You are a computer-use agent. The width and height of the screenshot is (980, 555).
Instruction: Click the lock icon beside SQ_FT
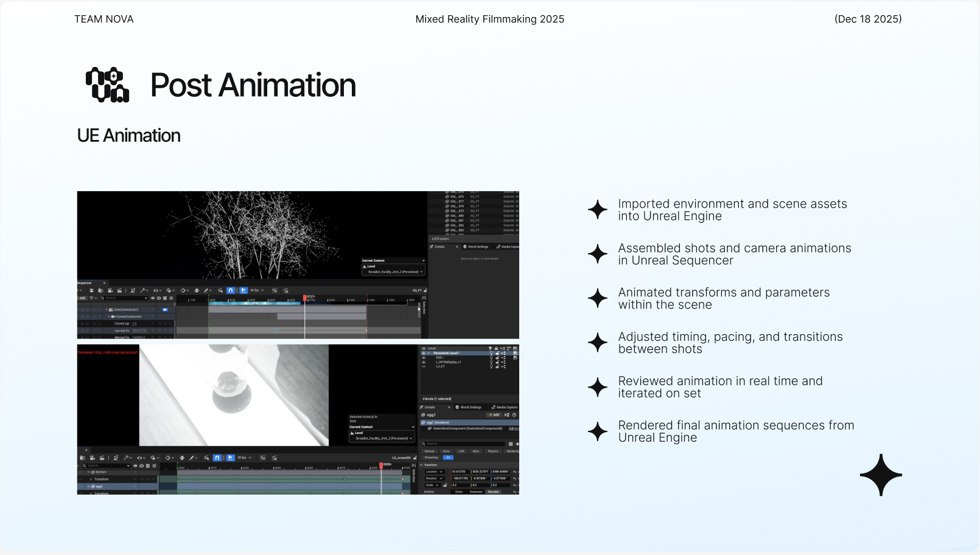click(425, 290)
